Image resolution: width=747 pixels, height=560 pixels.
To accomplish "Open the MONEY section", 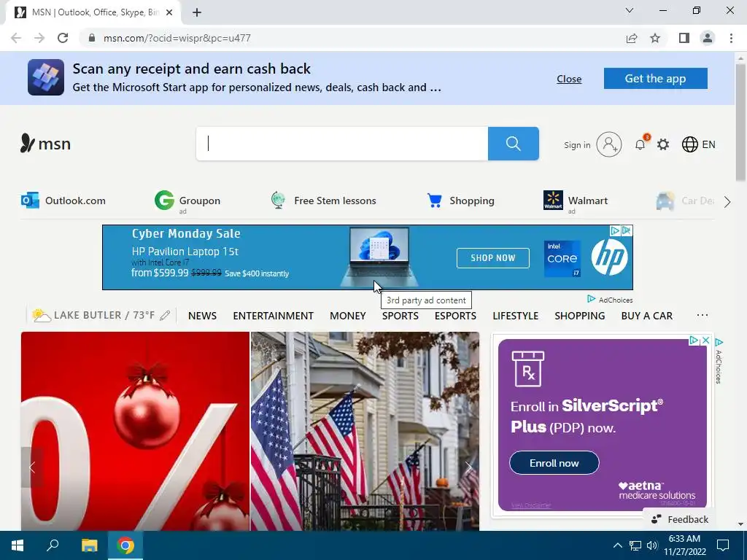I will pyautogui.click(x=348, y=316).
